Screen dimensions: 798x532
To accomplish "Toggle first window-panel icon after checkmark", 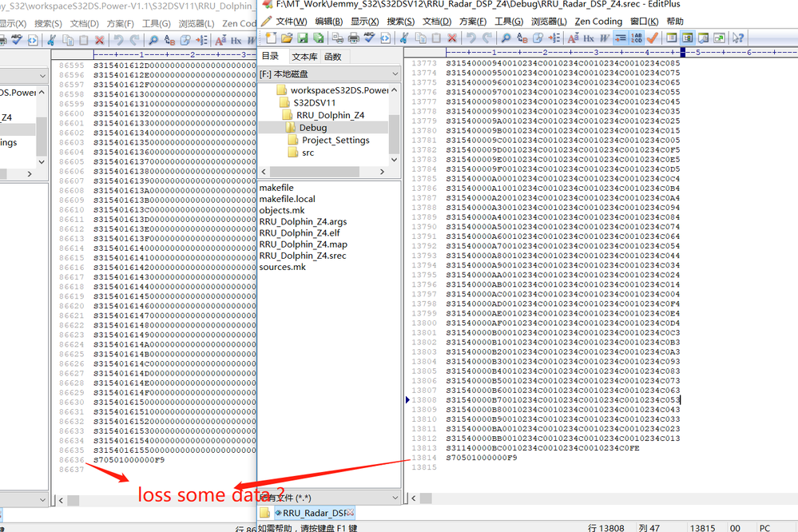I will pos(672,38).
